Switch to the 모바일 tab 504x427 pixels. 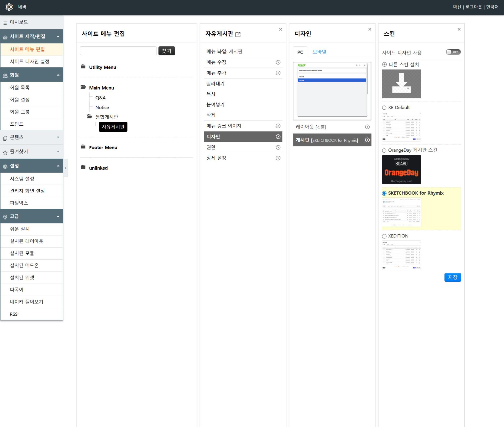coord(319,52)
